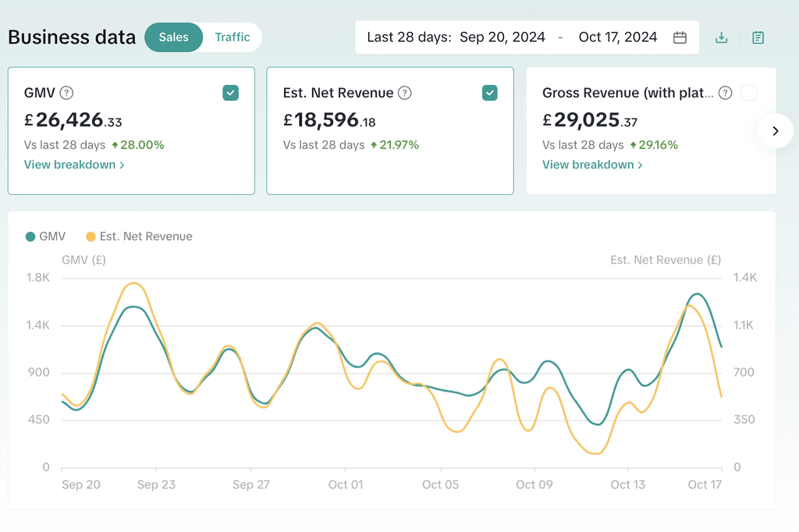The image size is (799, 532).
Task: Click the next metrics arrow button
Action: click(x=775, y=131)
